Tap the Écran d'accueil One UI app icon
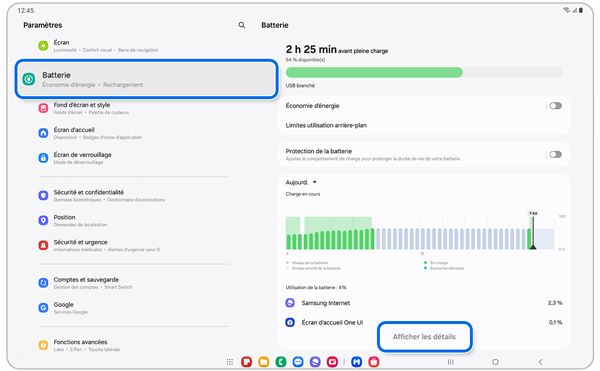This screenshot has height=371, width=600. click(x=290, y=322)
